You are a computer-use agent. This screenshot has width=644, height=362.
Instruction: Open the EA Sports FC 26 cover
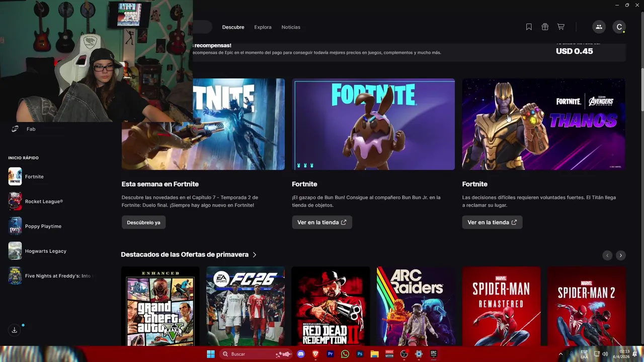[246, 306]
